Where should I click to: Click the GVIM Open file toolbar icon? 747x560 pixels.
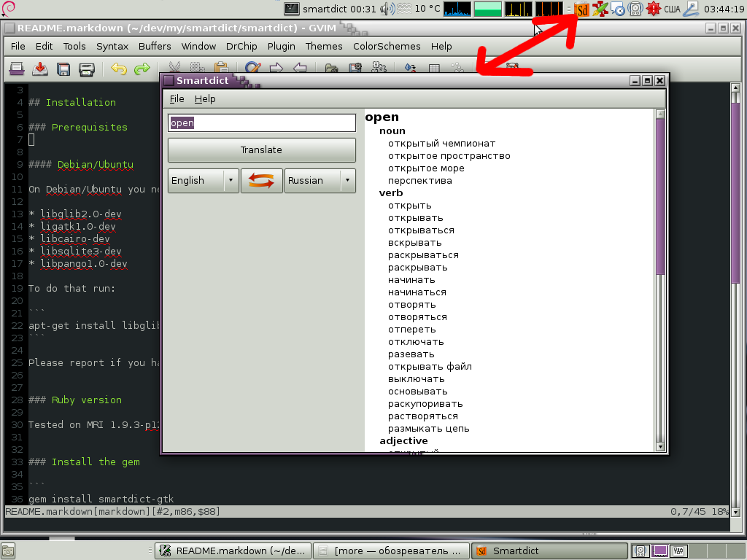point(17,69)
